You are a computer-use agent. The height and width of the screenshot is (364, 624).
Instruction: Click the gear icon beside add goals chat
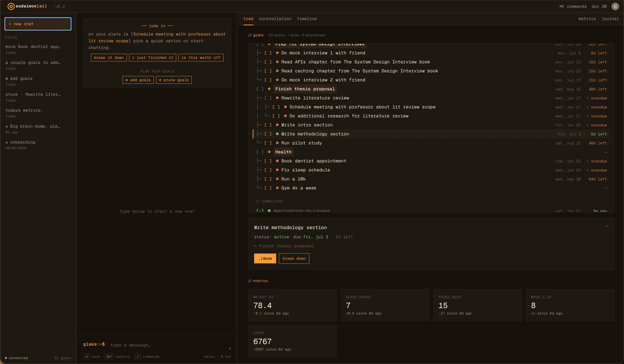click(7, 78)
